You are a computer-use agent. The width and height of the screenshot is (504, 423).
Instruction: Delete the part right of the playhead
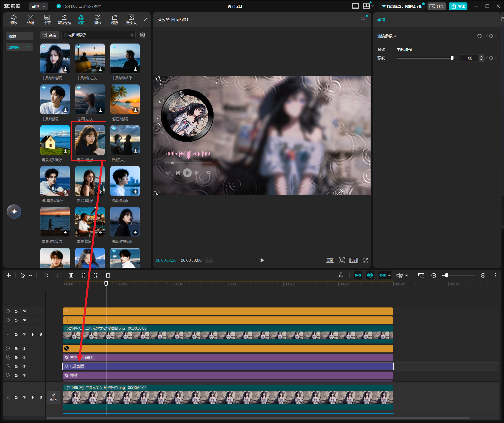coord(96,275)
